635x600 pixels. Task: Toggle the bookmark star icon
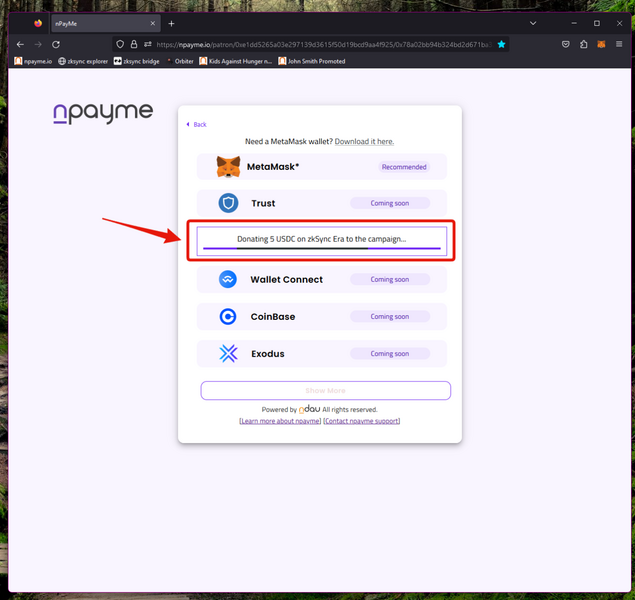[501, 45]
